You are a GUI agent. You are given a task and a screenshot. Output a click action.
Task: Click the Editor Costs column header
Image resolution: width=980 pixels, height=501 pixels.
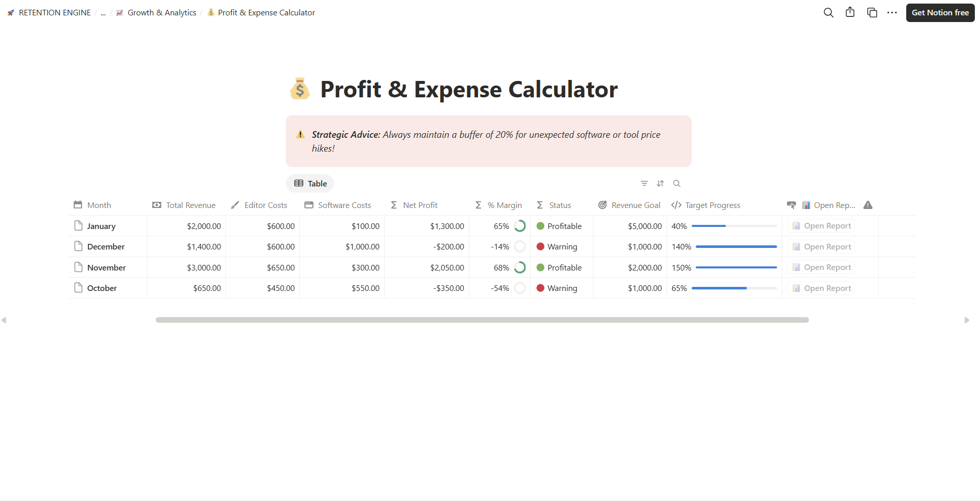(x=263, y=205)
